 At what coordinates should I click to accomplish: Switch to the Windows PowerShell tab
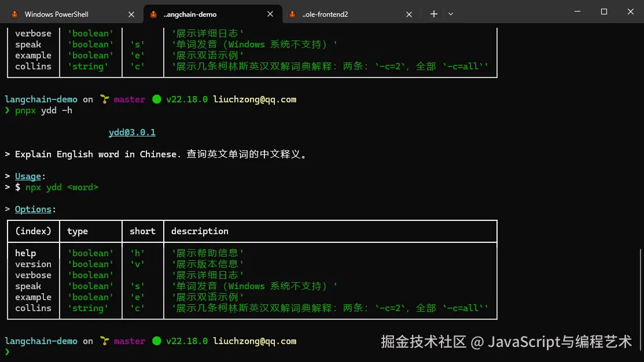(x=72, y=14)
